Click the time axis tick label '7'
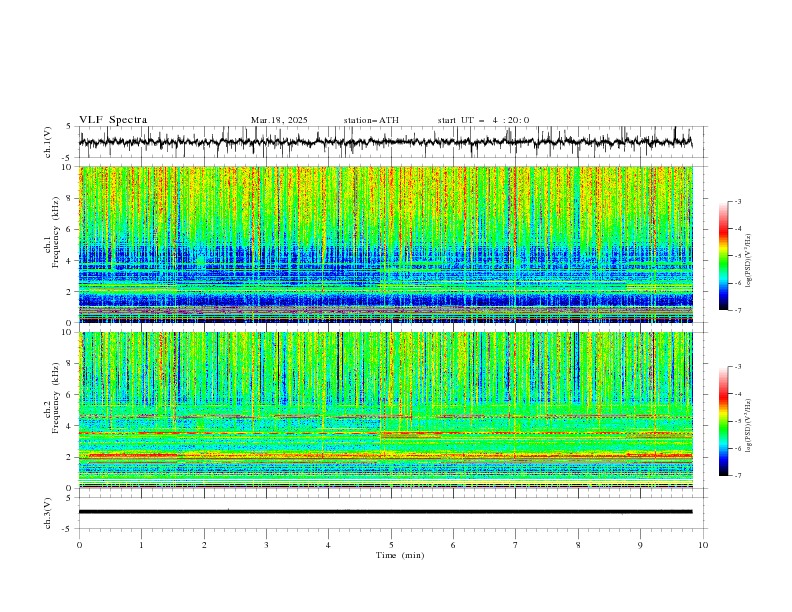 [x=515, y=545]
